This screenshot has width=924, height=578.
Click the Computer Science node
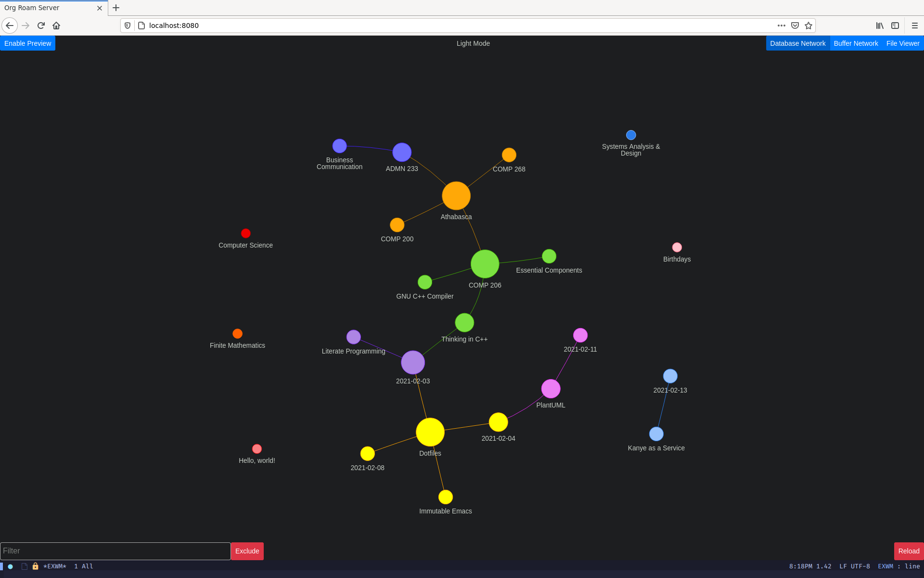tap(246, 233)
